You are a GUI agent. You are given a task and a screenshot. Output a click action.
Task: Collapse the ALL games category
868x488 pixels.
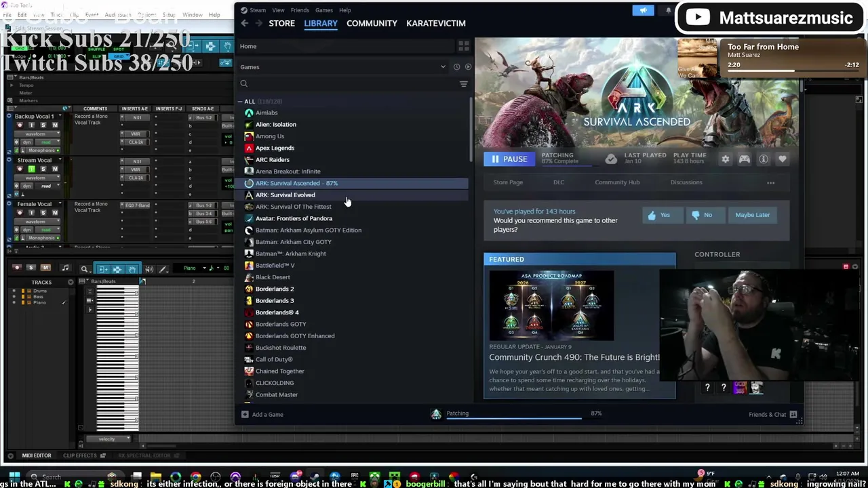tap(240, 102)
